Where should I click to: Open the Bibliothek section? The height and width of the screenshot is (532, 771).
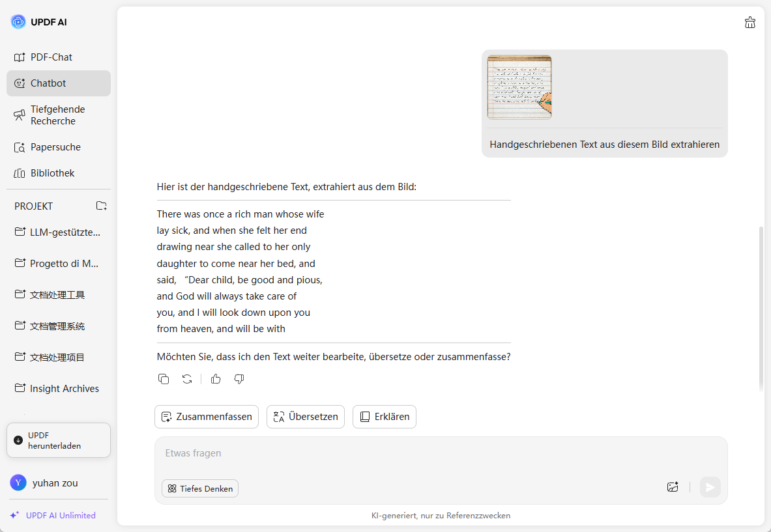(x=59, y=173)
